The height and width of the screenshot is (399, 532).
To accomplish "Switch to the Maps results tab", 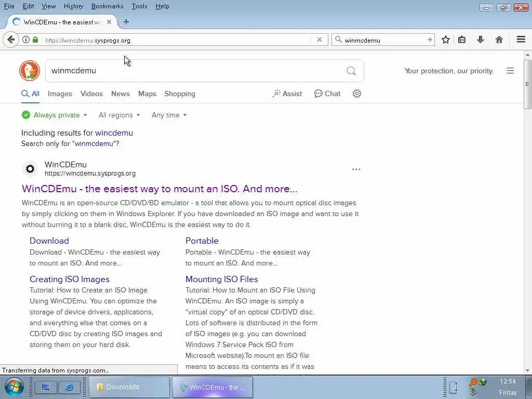I will pos(147,94).
